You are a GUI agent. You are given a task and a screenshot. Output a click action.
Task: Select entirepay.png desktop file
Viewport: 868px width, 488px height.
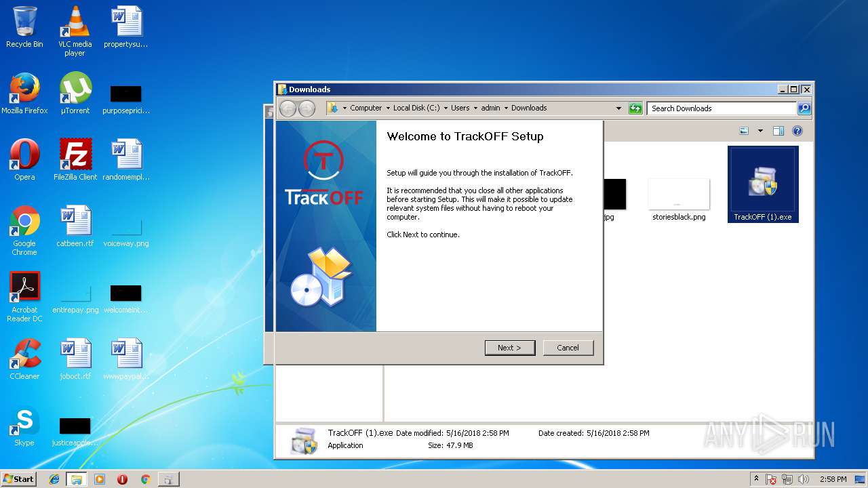75,297
